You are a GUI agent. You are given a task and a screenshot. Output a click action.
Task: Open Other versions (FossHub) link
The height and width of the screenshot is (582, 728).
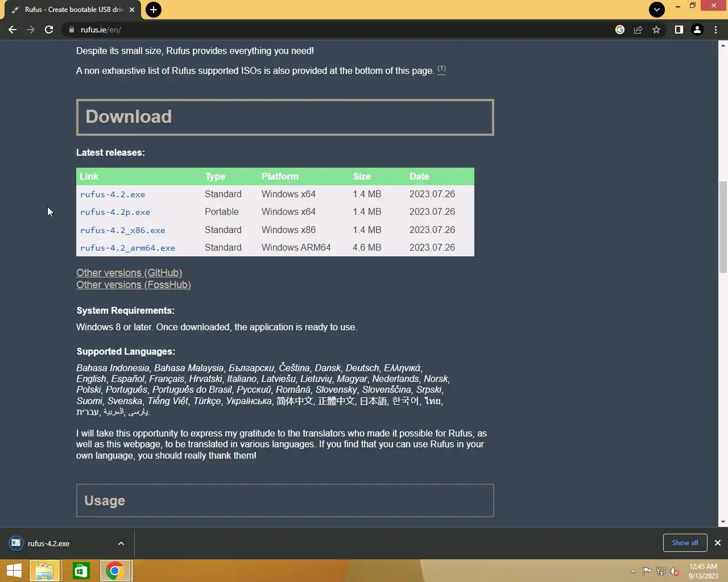134,285
